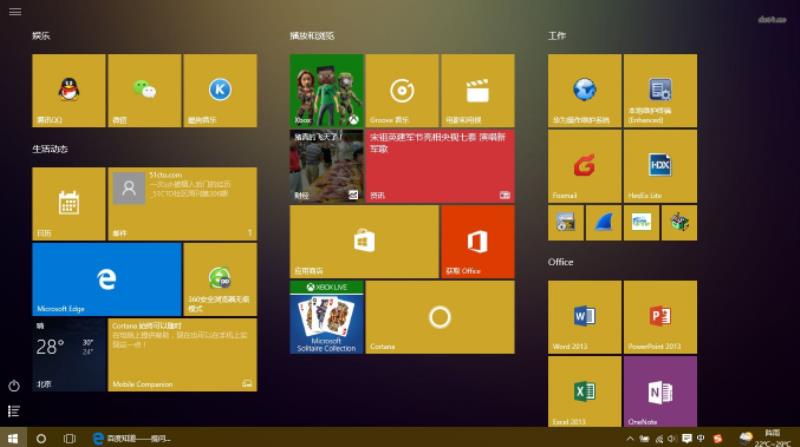This screenshot has height=447, width=800.
Task: Open the Mail tile with 51cto.com message
Action: point(182,204)
